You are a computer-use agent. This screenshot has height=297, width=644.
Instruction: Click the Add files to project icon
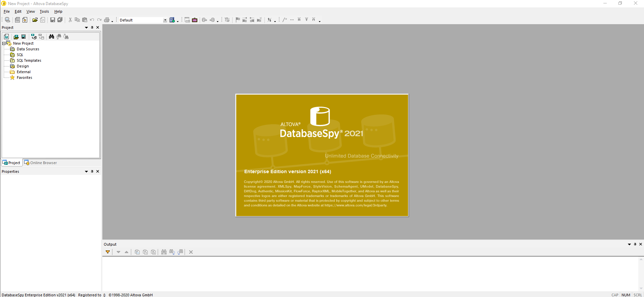pyautogui.click(x=34, y=37)
